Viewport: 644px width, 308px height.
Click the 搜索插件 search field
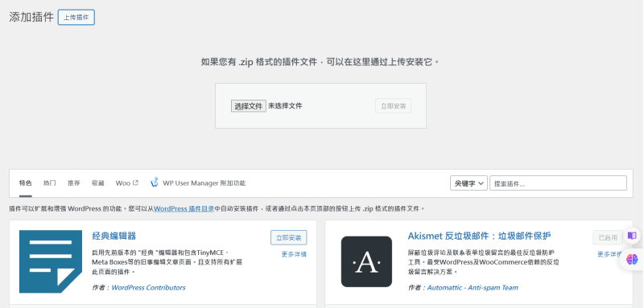pos(558,183)
